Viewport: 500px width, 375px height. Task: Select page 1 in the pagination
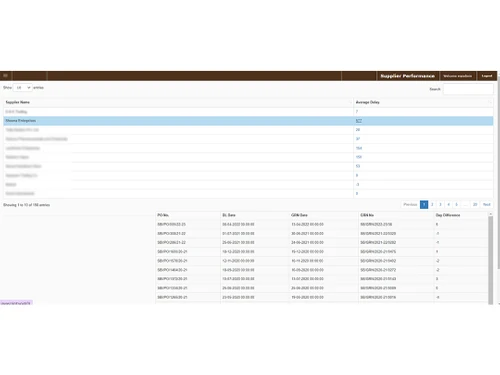coord(424,204)
